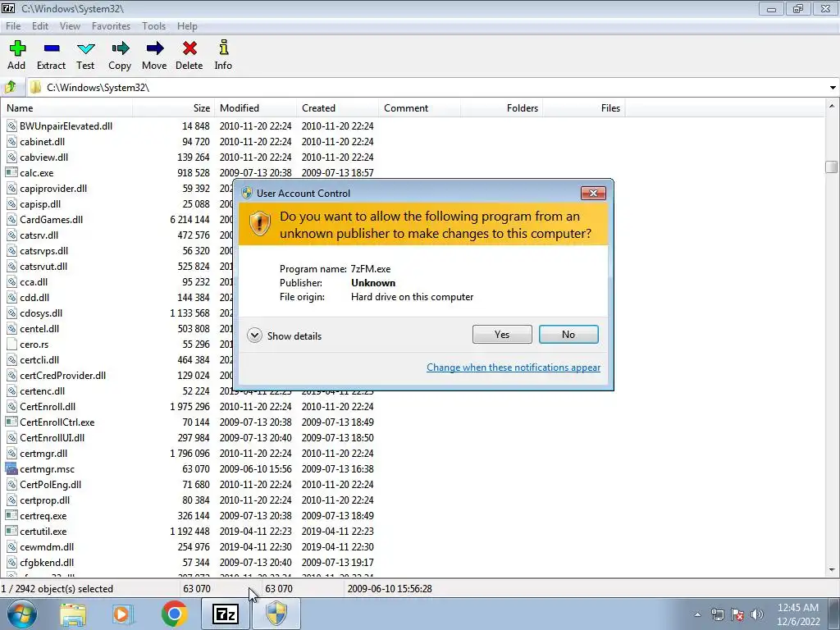Click the certmgr.msc file icon

tap(11, 468)
